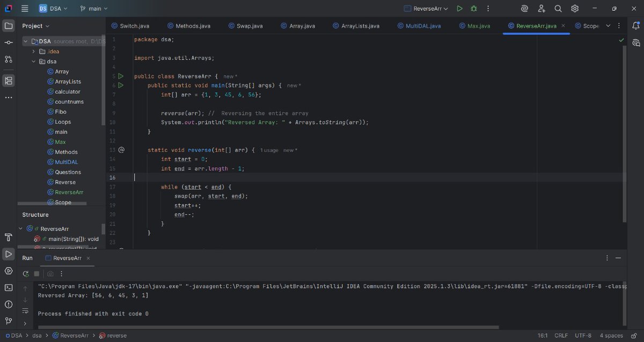Open the ReverseArr run configuration dropdown
Viewport: 644px width, 342px height.
pyautogui.click(x=426, y=9)
